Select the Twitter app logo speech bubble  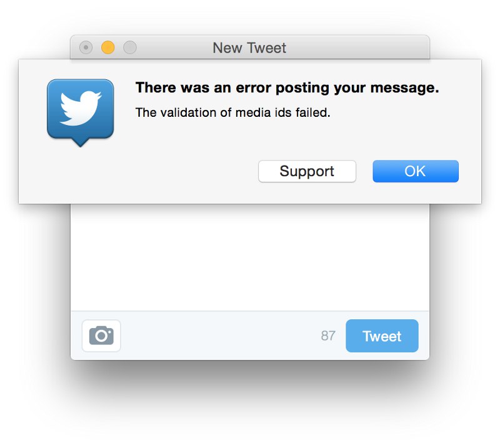click(x=81, y=112)
